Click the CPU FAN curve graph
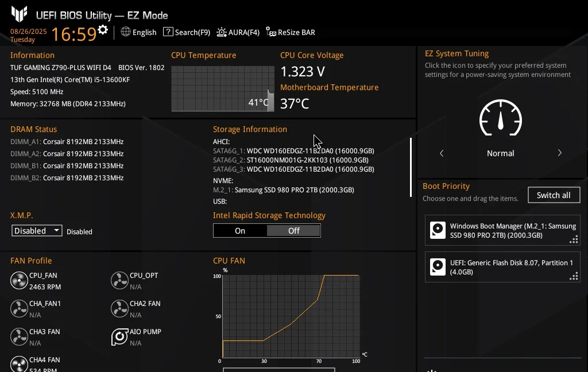Screen dimensions: 588x372 pos(291,316)
